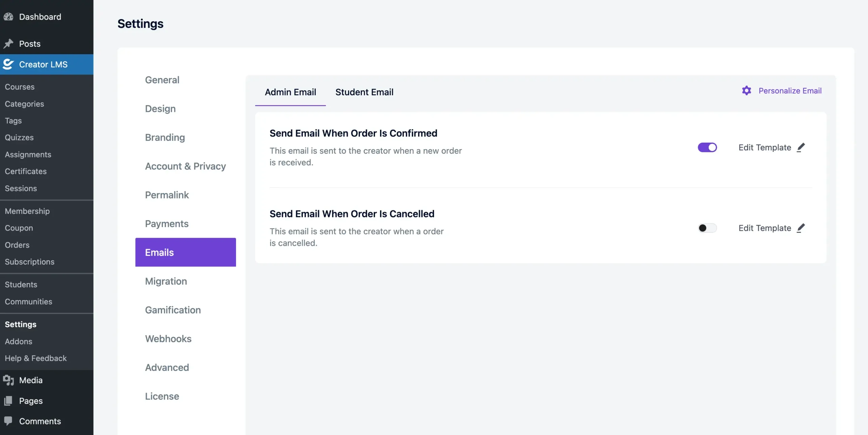Click the Creator LMS logo icon
This screenshot has height=435, width=868.
click(8, 64)
